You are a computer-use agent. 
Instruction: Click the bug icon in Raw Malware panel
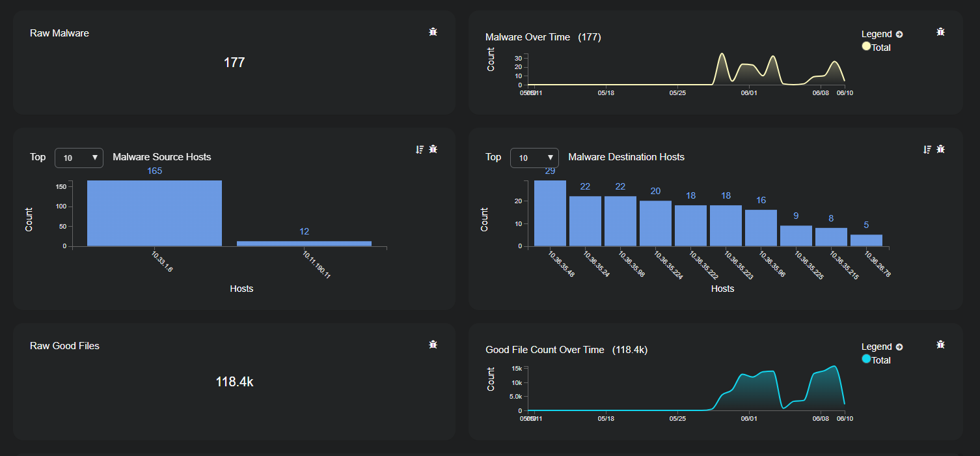click(433, 32)
